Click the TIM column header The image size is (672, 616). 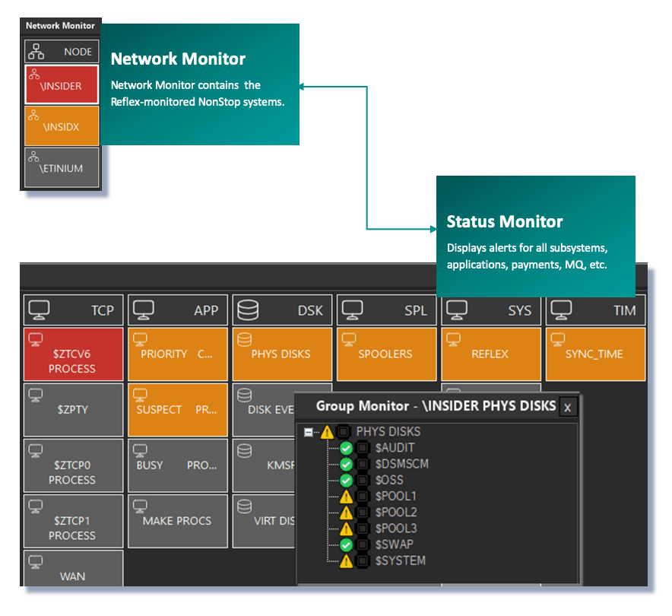point(596,310)
